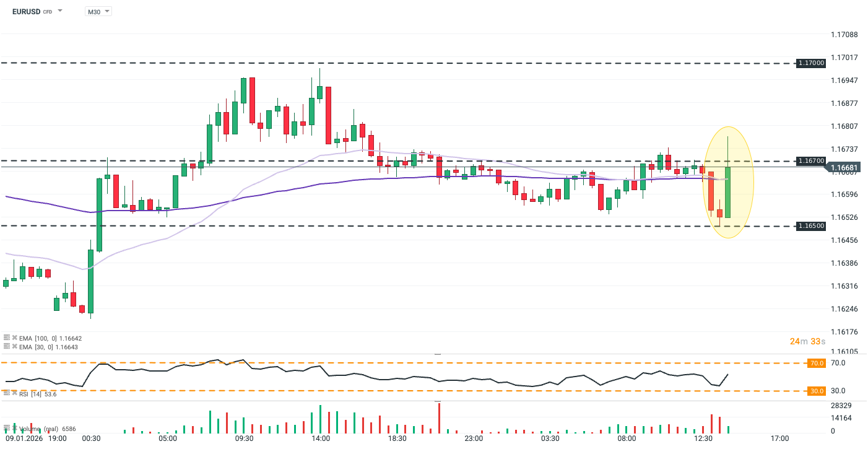
Task: Open the M30 timeframe dropdown
Action: [x=98, y=12]
